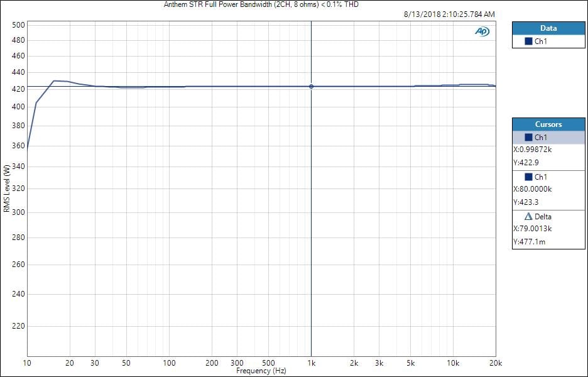Select the Ch1 label in Data panel
Image resolution: width=588 pixels, height=377 pixels.
540,41
